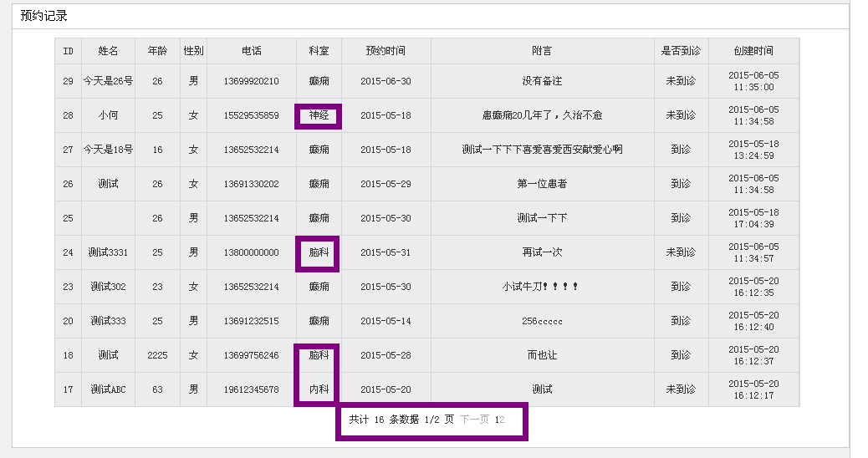Click the 科室 column header

click(319, 51)
